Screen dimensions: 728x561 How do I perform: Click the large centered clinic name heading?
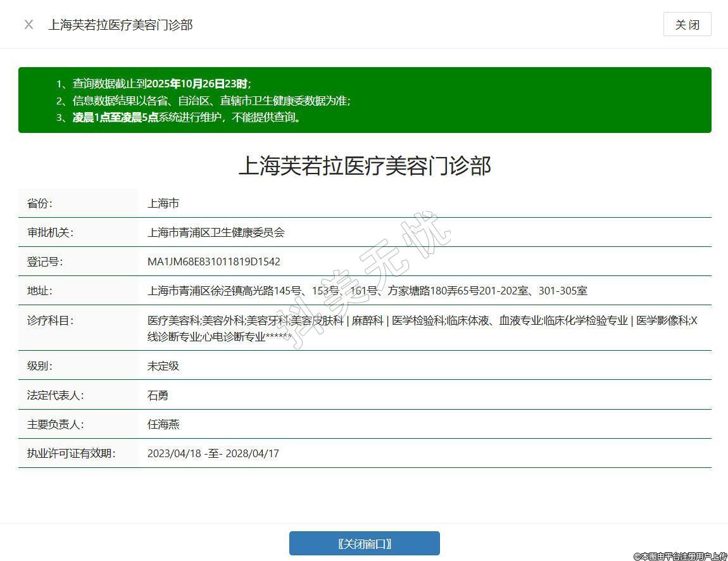pos(364,166)
